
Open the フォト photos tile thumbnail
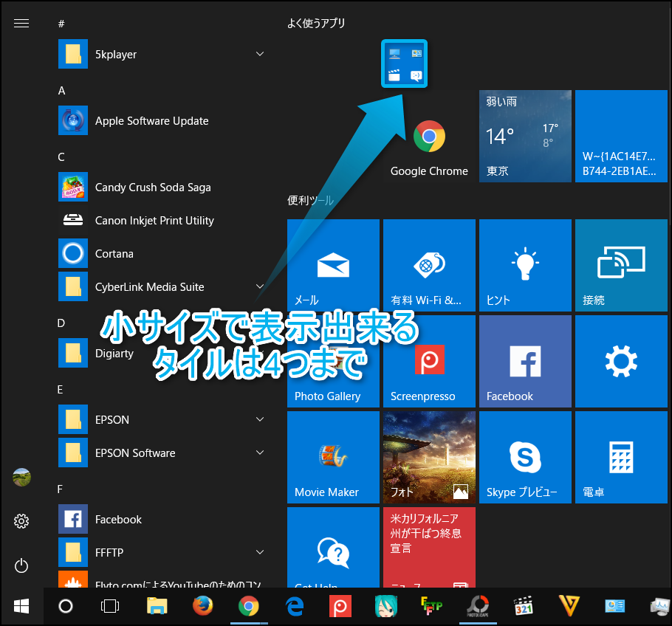tap(429, 458)
